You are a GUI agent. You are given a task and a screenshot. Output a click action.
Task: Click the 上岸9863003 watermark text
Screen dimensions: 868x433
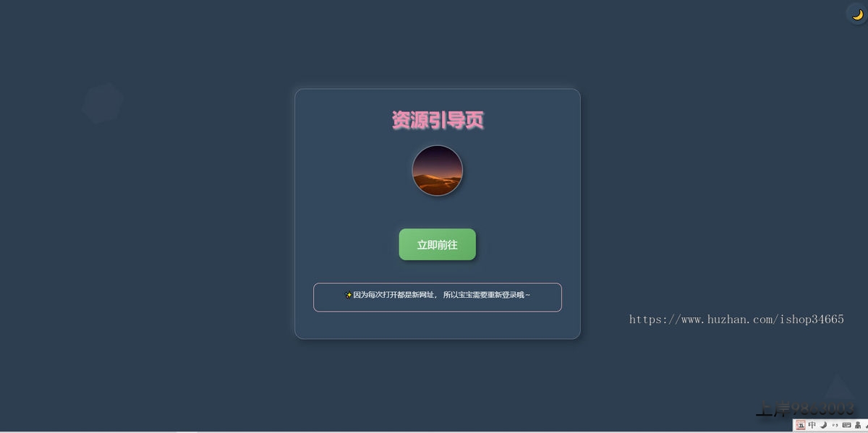799,409
